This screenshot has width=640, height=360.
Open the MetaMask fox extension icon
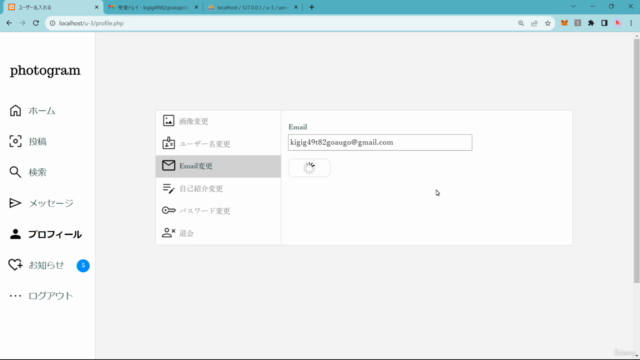(564, 23)
